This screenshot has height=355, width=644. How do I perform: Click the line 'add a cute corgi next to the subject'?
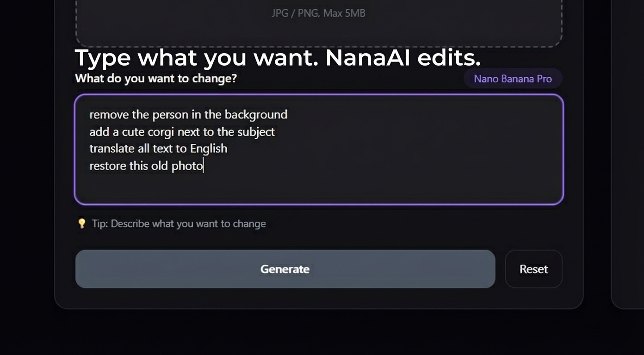click(x=182, y=132)
